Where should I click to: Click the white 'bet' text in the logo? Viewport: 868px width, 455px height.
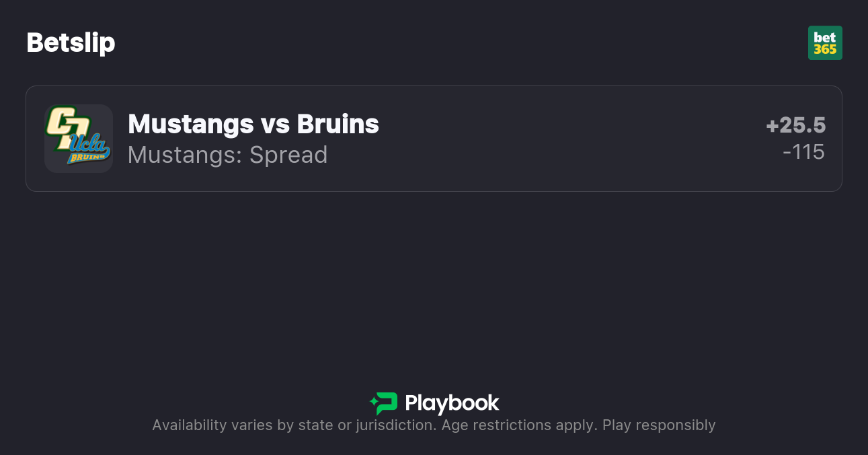pos(825,38)
